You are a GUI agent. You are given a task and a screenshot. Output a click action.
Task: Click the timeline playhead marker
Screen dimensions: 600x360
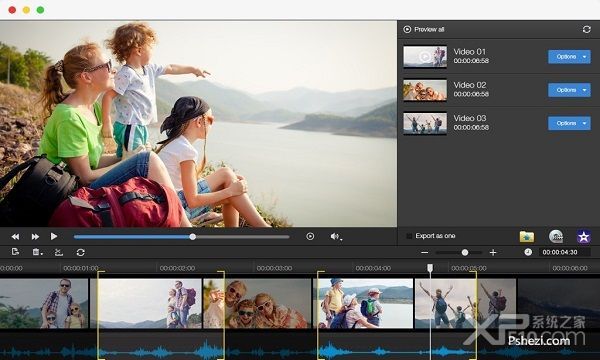(x=430, y=267)
